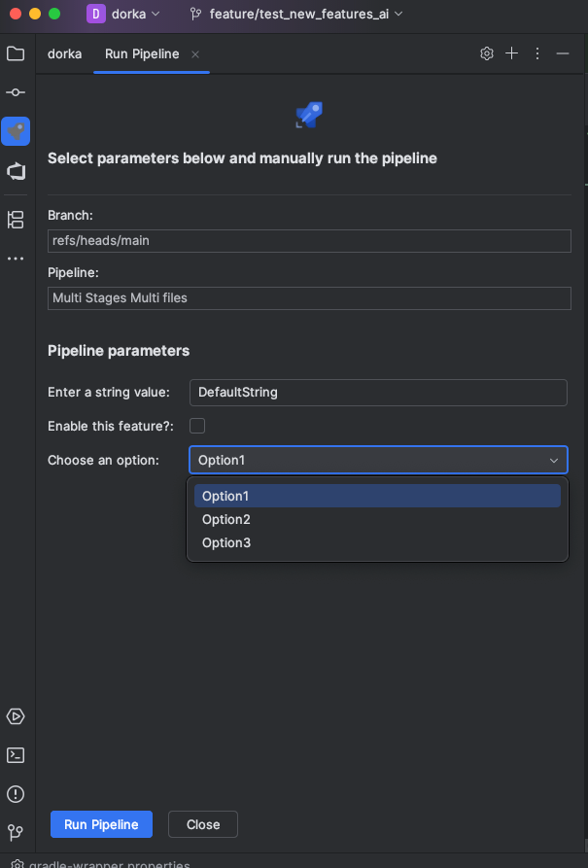
Task: Expand the feature/test_new_features_ai branch menu
Action: click(296, 14)
